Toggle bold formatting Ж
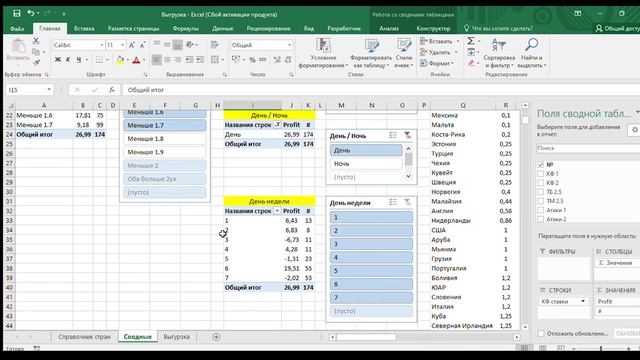Image resolution: width=640 pixels, height=360 pixels. (58, 60)
